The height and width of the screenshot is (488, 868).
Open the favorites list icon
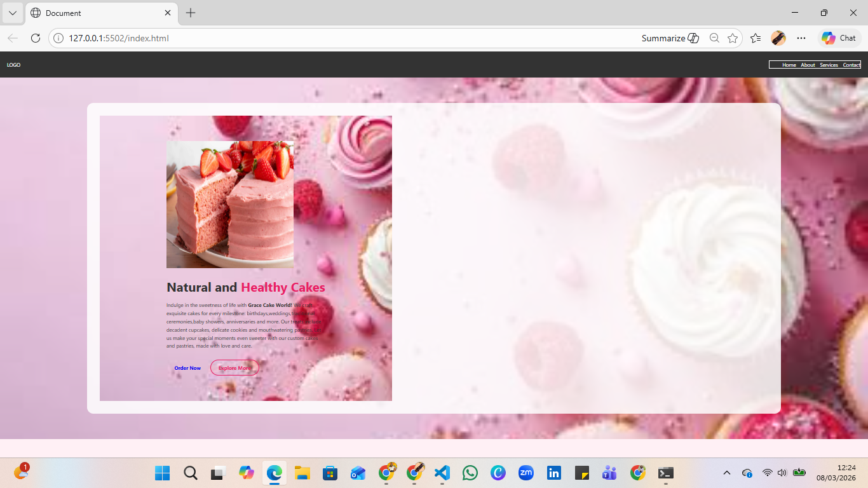point(756,38)
